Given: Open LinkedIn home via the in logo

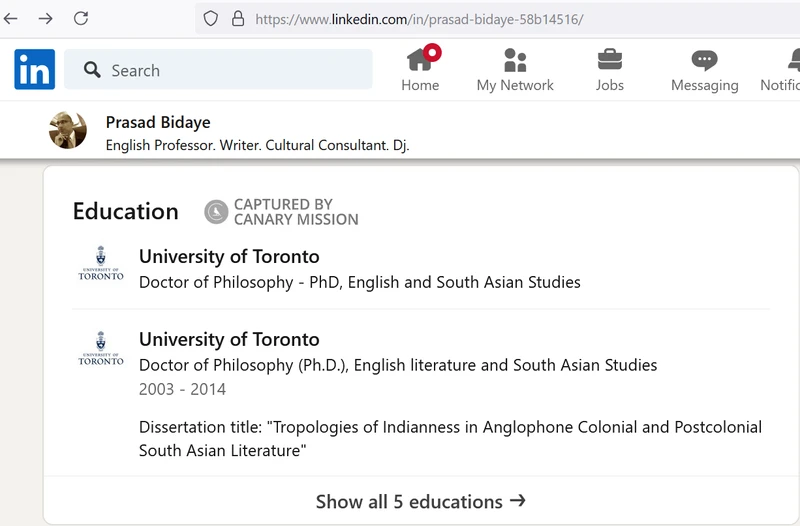Looking at the screenshot, I should (35, 69).
